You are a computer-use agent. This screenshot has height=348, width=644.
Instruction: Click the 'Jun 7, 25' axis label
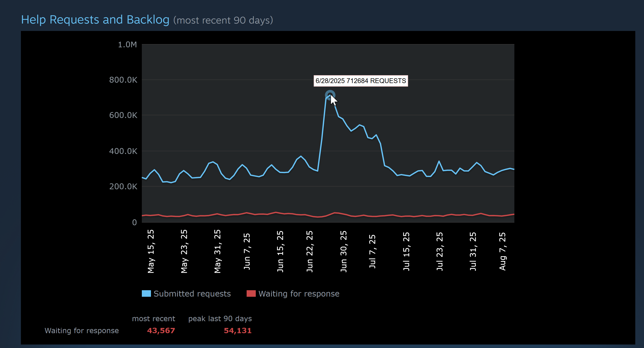(247, 251)
